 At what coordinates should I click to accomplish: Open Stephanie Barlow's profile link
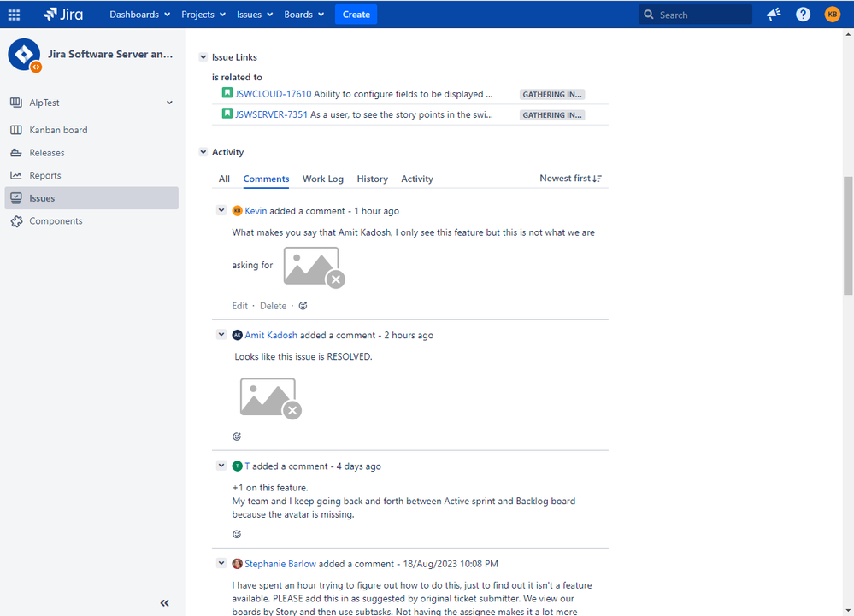pos(280,564)
